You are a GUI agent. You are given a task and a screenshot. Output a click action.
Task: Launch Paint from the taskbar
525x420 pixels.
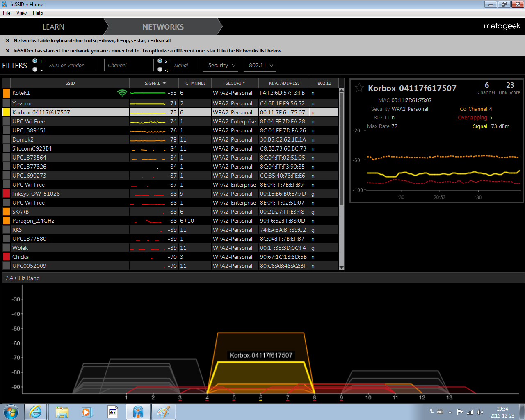[163, 411]
